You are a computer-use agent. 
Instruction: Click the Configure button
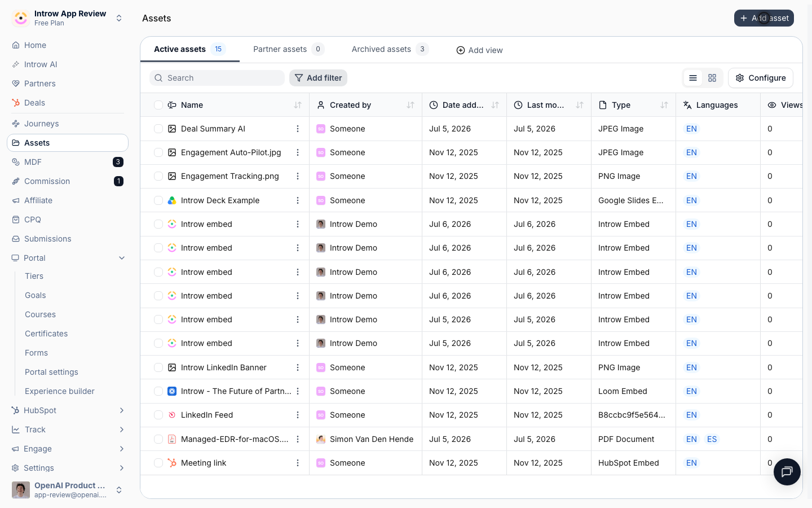point(760,78)
